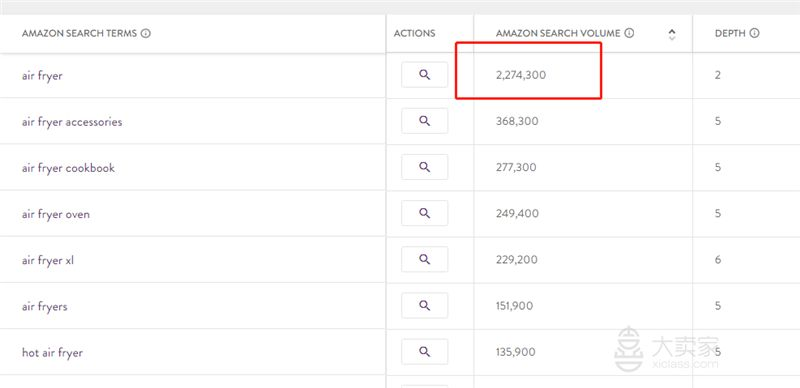Click the search icon for air fryers row
Viewport: 800px width, 388px height.
(424, 305)
